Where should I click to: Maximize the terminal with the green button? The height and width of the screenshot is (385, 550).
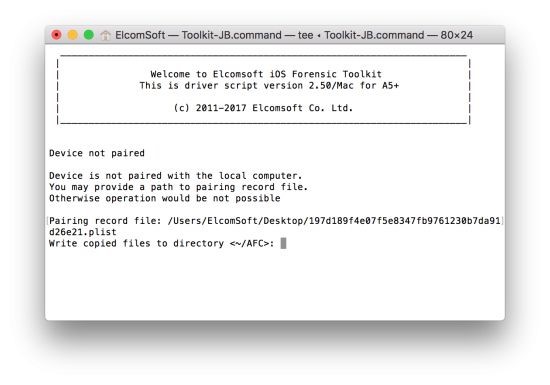coord(89,35)
